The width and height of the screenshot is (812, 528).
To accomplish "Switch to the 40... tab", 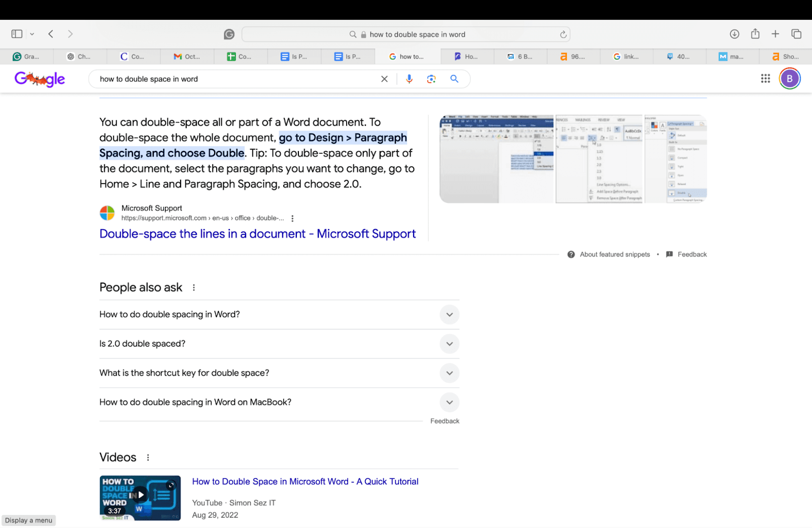I will click(679, 57).
